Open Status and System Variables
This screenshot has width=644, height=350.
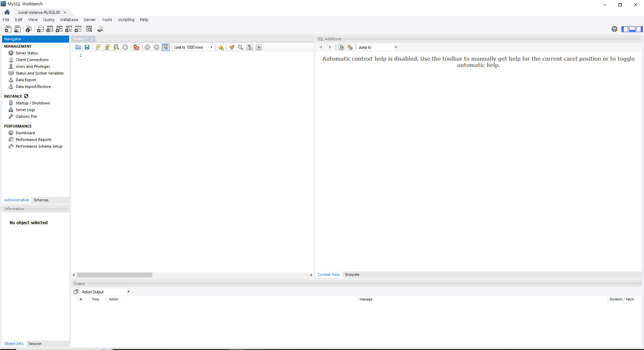40,73
